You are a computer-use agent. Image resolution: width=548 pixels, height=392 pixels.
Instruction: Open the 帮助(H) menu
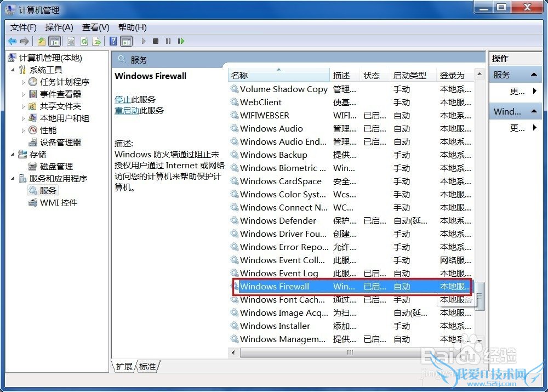(x=133, y=27)
